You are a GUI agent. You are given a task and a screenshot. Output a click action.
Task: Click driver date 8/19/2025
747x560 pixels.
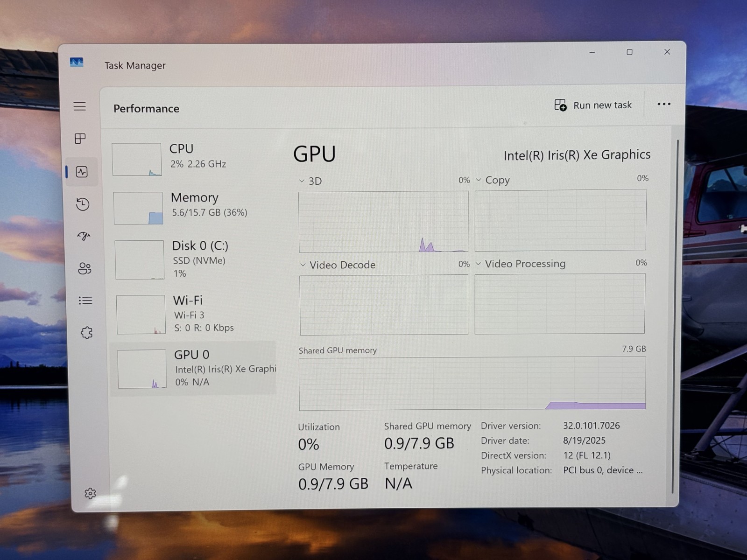pos(584,441)
